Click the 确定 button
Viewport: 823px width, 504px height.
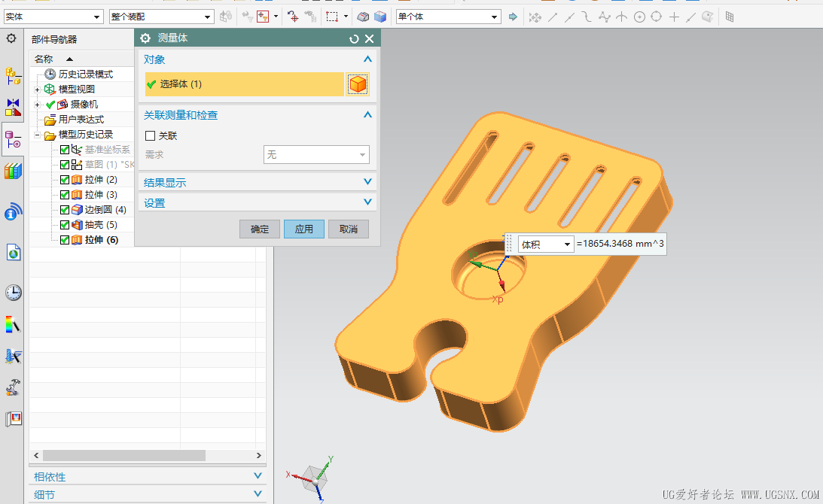click(x=259, y=229)
